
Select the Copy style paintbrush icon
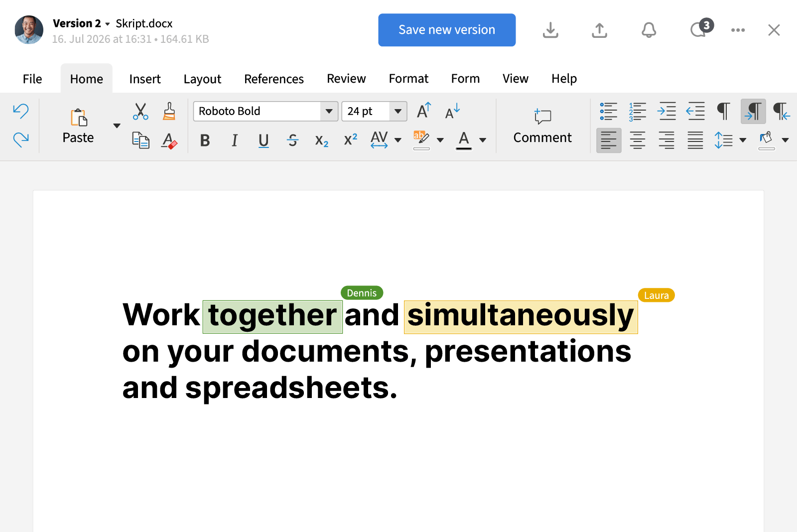pyautogui.click(x=169, y=111)
